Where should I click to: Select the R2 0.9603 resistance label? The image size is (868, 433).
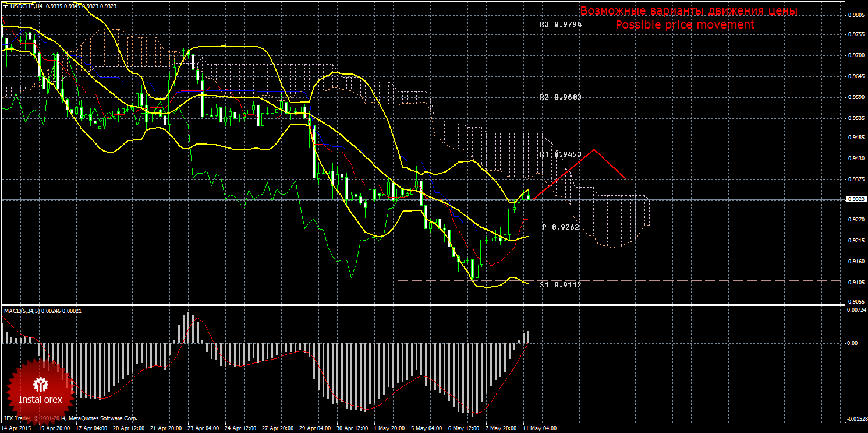(560, 97)
